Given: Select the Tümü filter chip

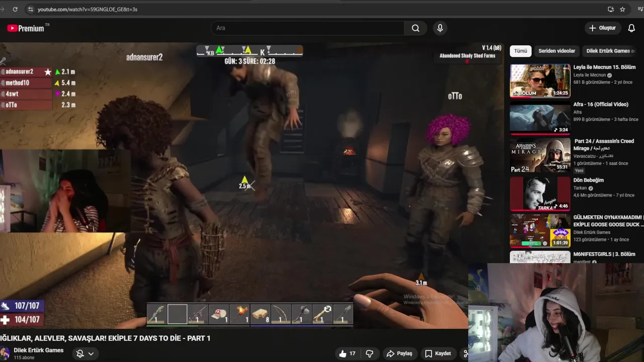Looking at the screenshot, I should click(x=521, y=51).
